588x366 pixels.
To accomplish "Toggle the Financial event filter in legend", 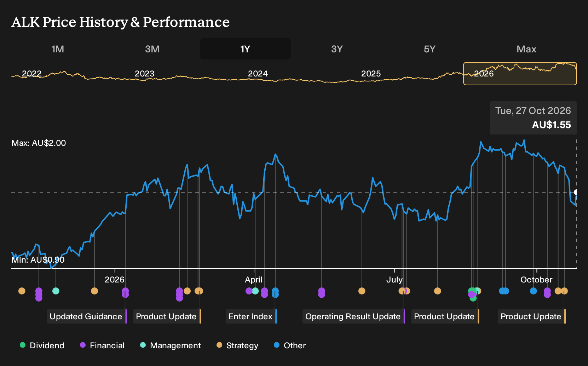I will tap(102, 345).
